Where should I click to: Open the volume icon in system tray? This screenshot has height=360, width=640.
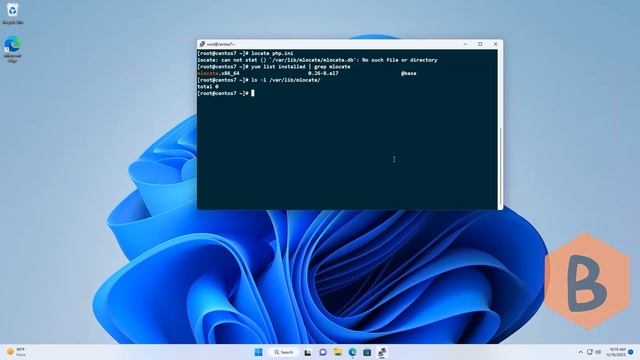[598, 352]
